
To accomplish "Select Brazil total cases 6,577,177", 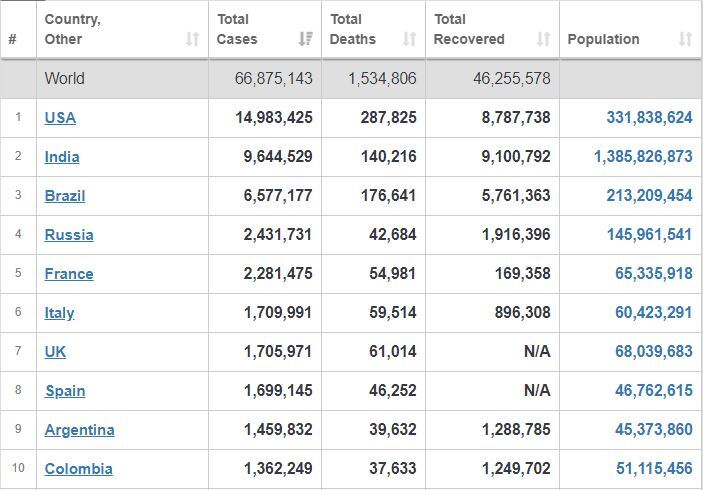I will (x=278, y=195).
